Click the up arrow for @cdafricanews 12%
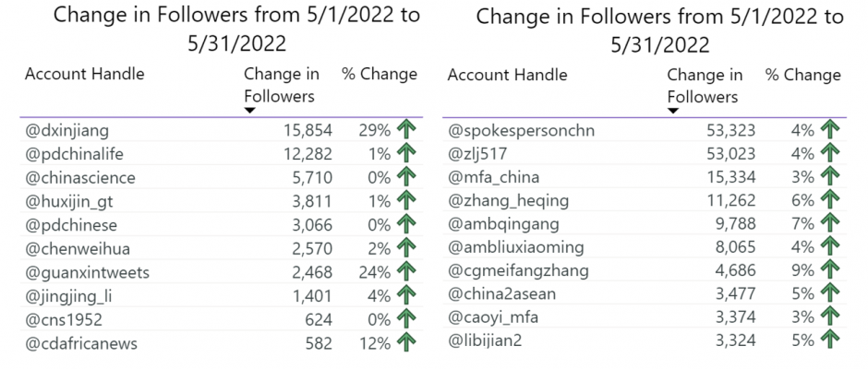 tap(406, 342)
